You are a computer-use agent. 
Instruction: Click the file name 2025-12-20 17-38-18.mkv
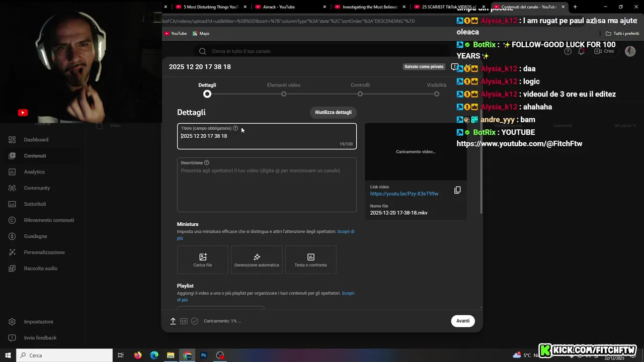coord(398,213)
